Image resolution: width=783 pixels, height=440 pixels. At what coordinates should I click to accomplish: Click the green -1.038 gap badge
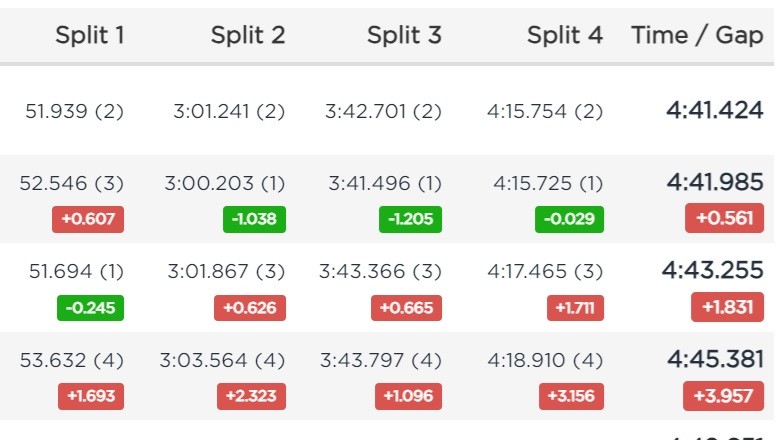[254, 219]
